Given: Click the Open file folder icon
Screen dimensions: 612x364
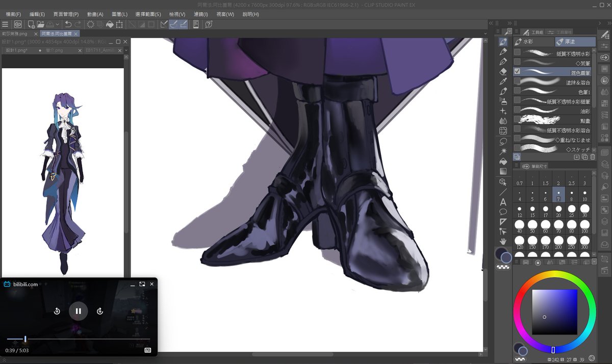Looking at the screenshot, I should [x=40, y=24].
